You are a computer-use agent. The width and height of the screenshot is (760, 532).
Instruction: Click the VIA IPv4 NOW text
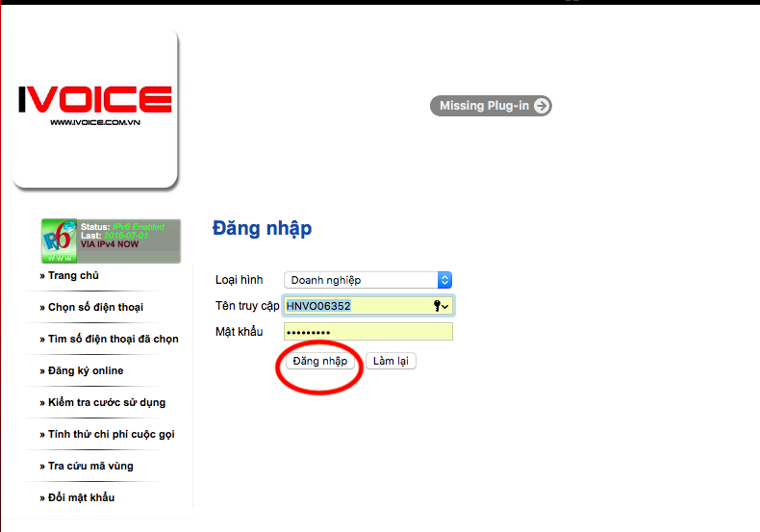[x=110, y=244]
